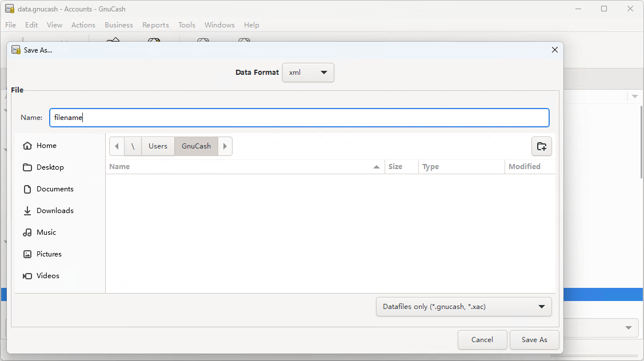The height and width of the screenshot is (361, 644).
Task: Go to the root backslash path segment
Action: 133,146
